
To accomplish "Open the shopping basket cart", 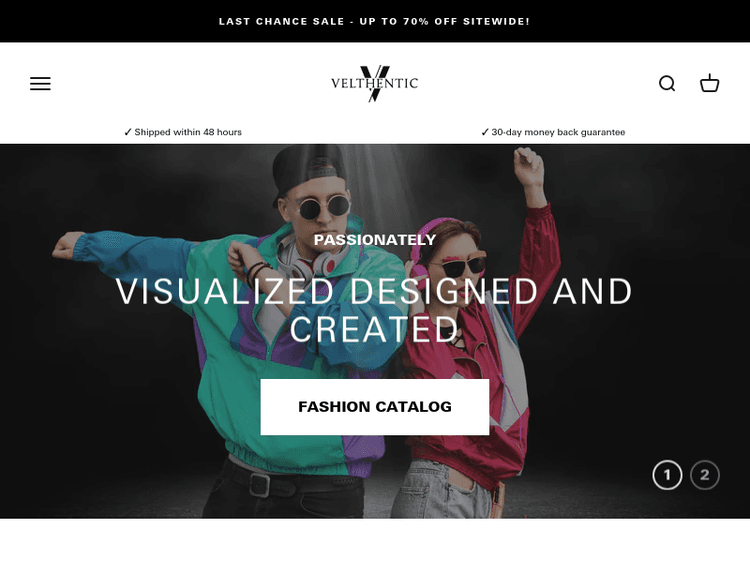I will click(x=709, y=83).
